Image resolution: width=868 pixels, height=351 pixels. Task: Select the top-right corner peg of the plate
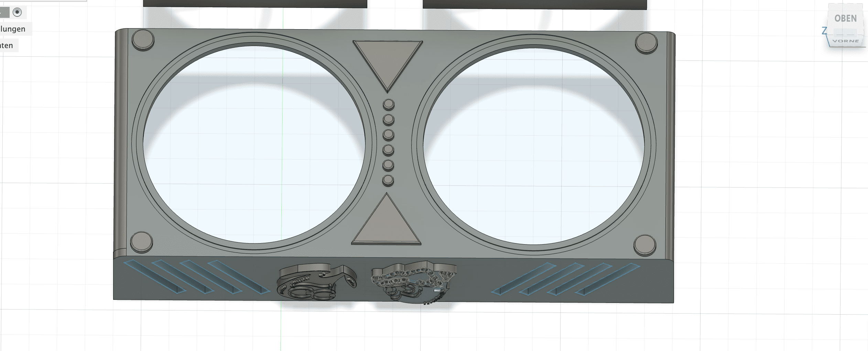point(646,43)
